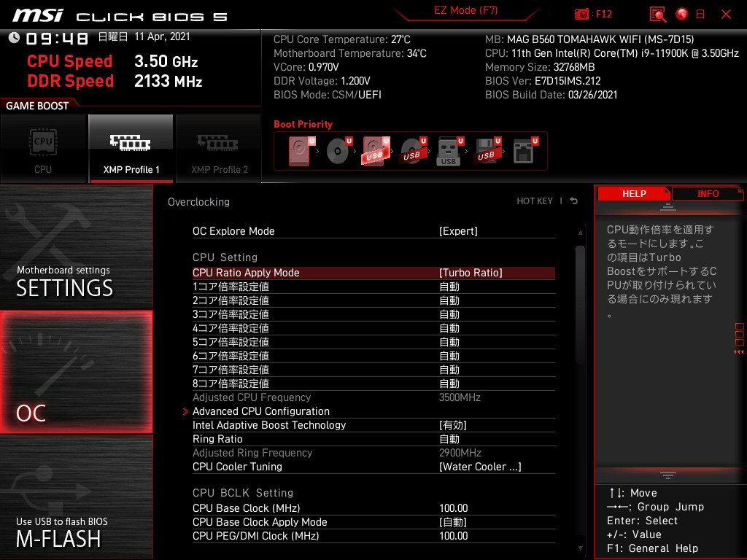The image size is (747, 560).
Task: Change language via the red globe icon
Action: pyautogui.click(x=682, y=14)
